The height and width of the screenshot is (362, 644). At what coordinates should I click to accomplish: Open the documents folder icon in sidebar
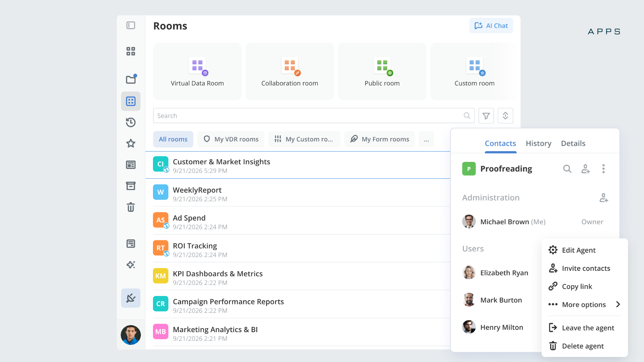(131, 79)
